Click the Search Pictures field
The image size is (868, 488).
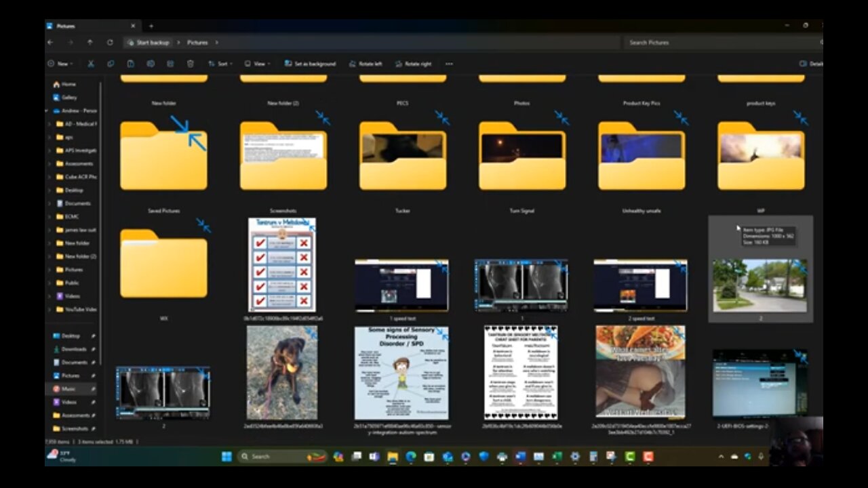[722, 42]
